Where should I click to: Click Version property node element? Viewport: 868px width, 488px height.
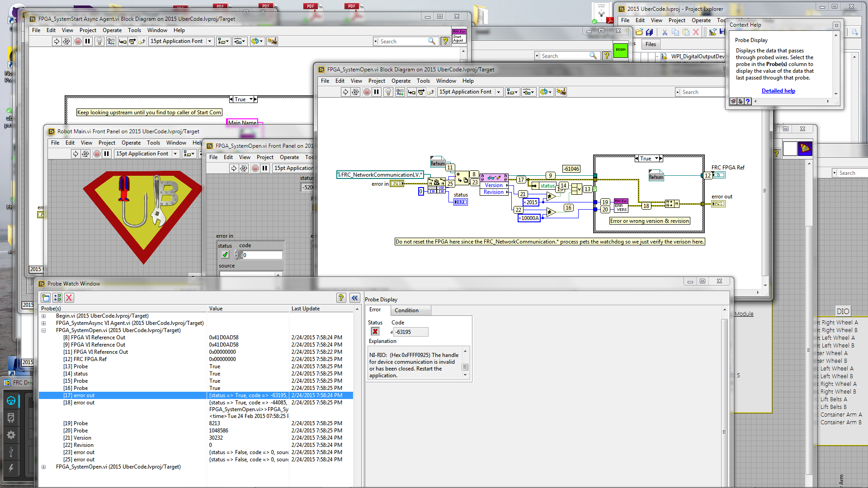[493, 185]
